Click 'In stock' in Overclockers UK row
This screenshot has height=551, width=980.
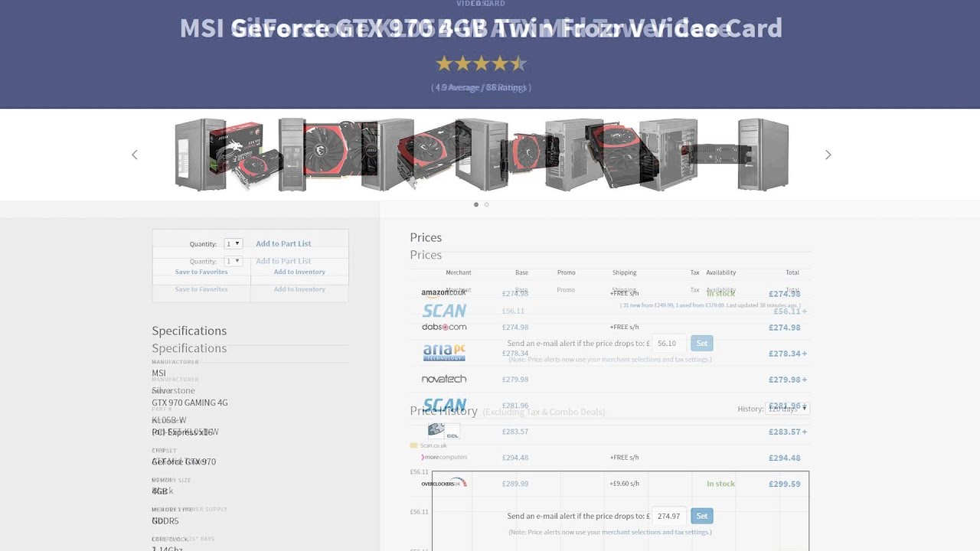click(720, 484)
